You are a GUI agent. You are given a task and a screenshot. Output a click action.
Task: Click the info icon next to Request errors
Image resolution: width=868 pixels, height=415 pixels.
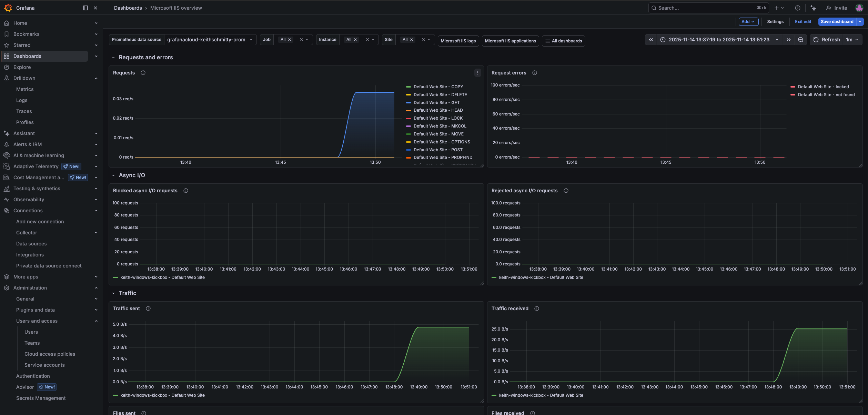pyautogui.click(x=534, y=73)
